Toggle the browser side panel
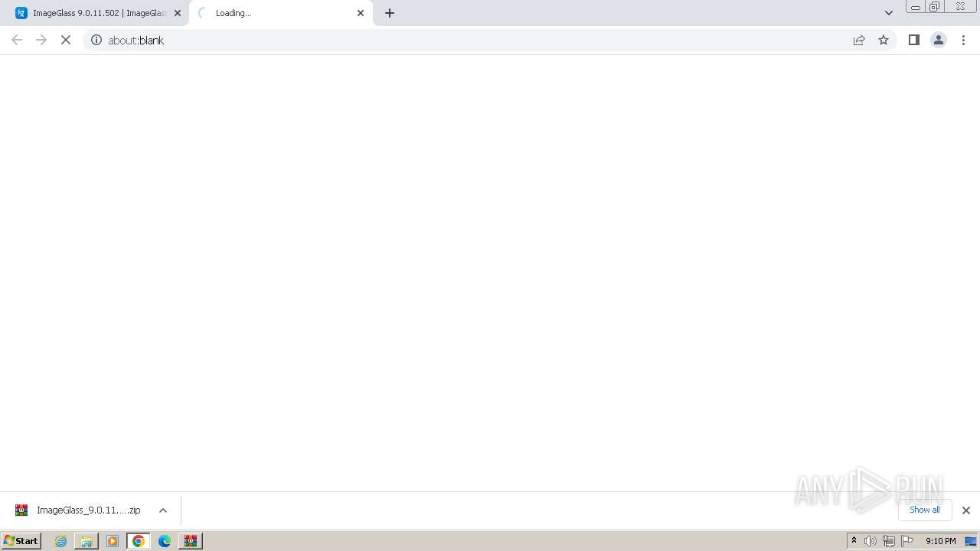The height and width of the screenshot is (551, 980). [x=913, y=40]
